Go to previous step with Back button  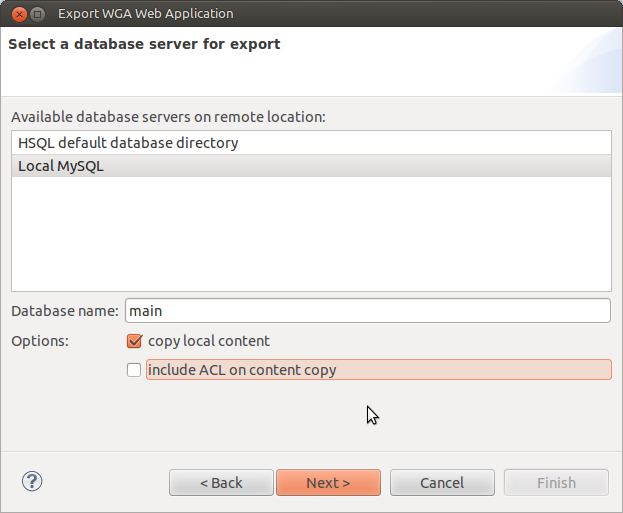[221, 483]
